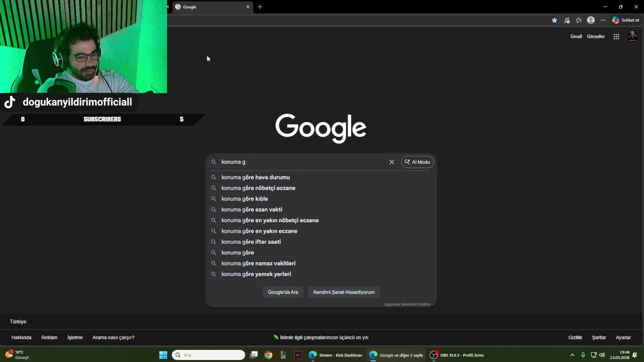
Task: Open Ayarlar footer menu
Action: [623, 337]
